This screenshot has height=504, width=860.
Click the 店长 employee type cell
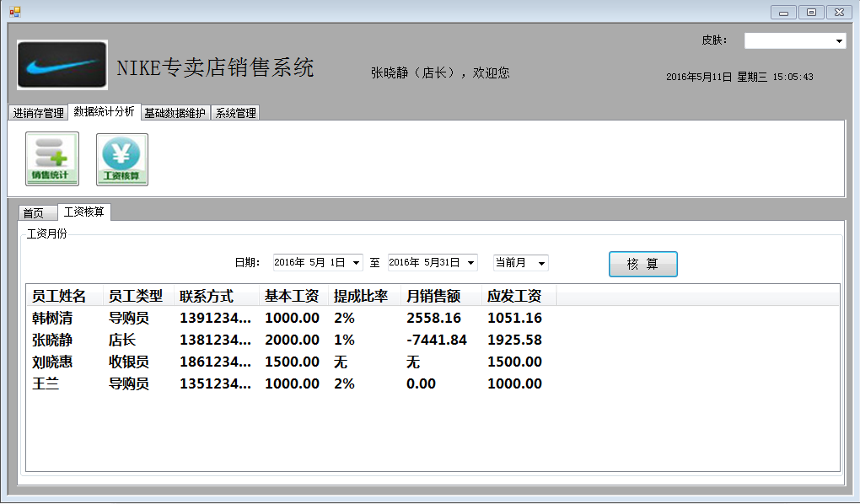(122, 340)
